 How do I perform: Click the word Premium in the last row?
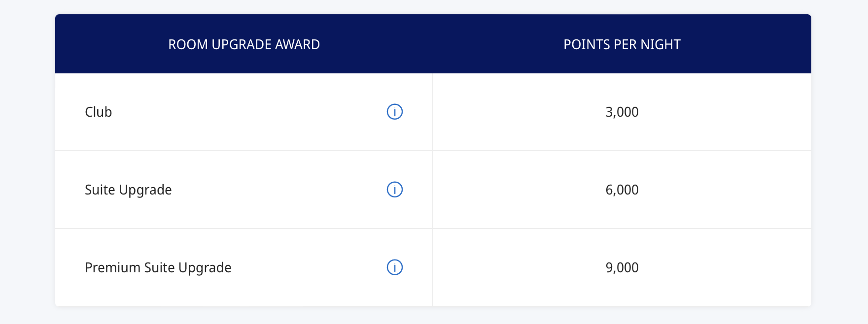112,267
